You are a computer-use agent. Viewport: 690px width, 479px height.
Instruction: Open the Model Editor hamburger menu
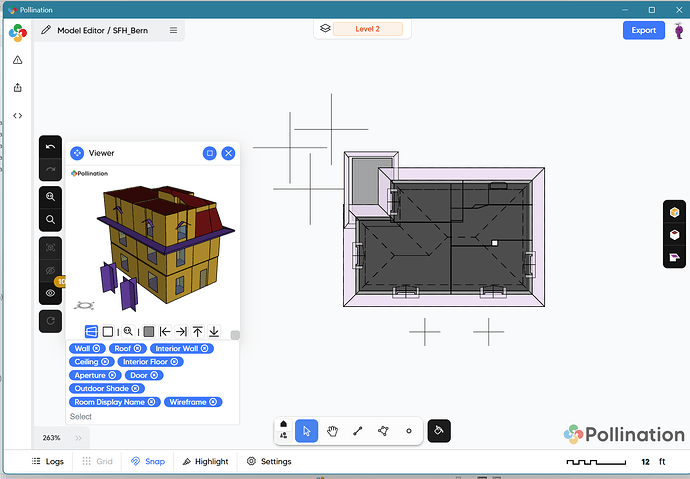tap(173, 30)
